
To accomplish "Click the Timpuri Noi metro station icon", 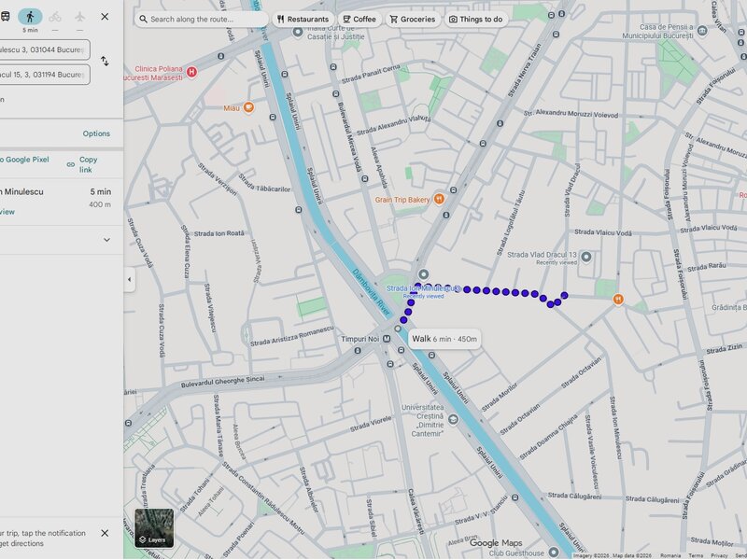I will click(385, 339).
